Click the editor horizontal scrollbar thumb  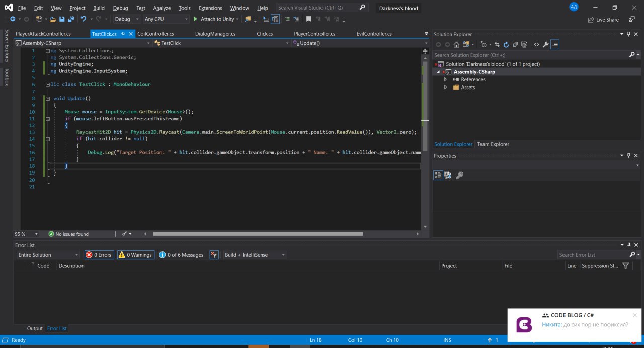click(258, 234)
